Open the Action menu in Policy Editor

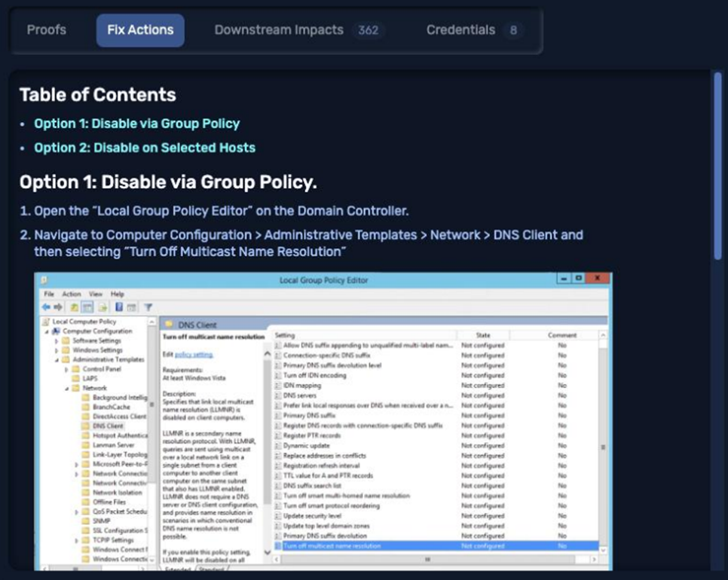(x=72, y=294)
